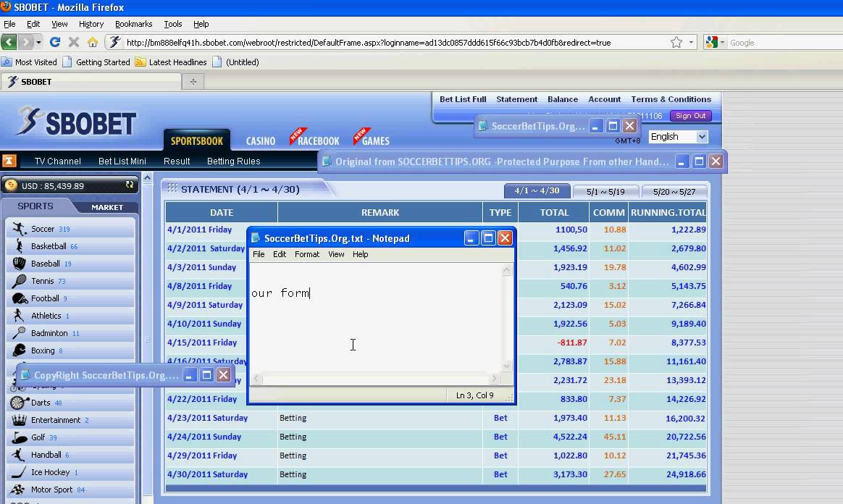This screenshot has width=843, height=504.
Task: Open the Firefox Tools menu
Action: pyautogui.click(x=172, y=24)
